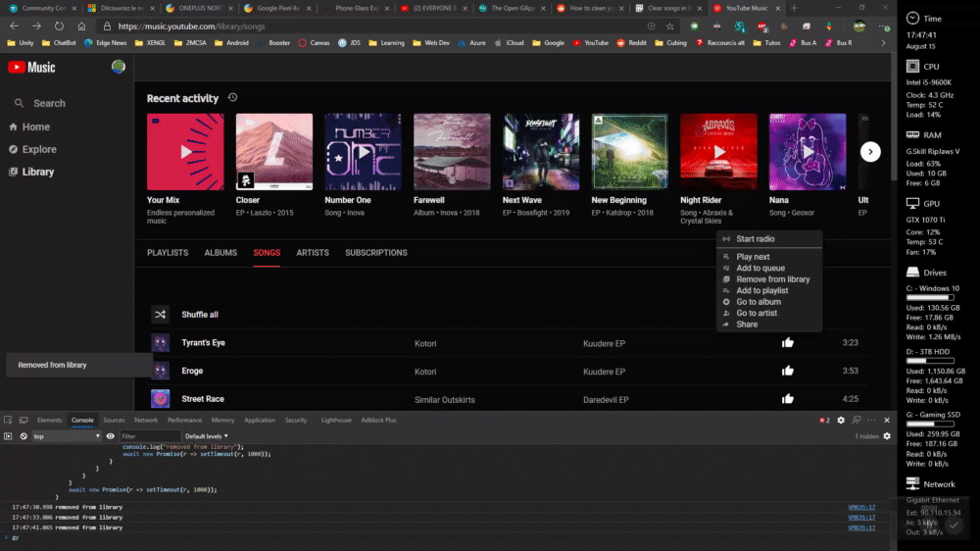Viewport: 980px width, 551px height.
Task: Go to Home in the sidebar
Action: 29,126
